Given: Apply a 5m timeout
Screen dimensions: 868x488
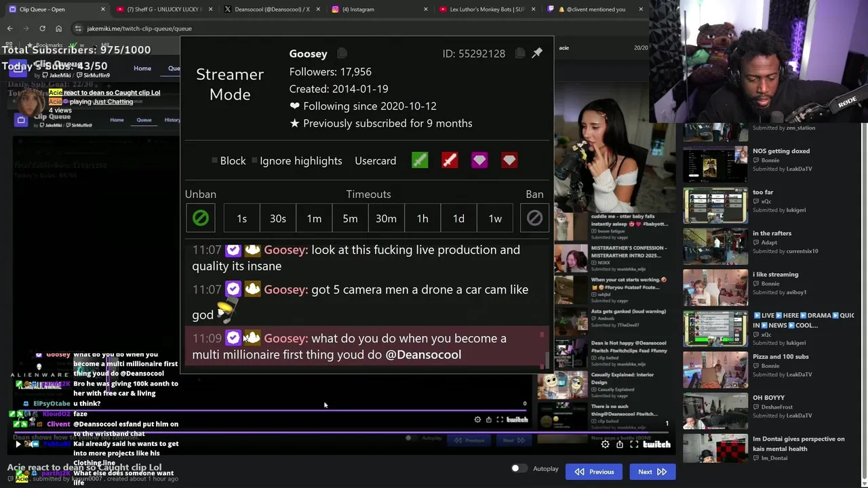Looking at the screenshot, I should pos(350,218).
